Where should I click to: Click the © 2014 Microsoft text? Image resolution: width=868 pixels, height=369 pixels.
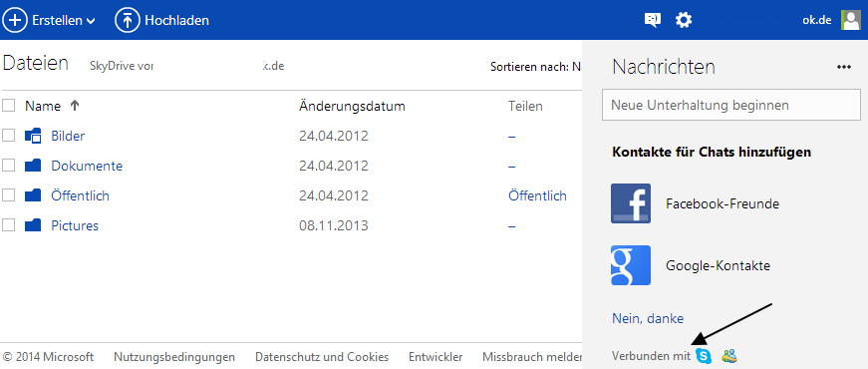pyautogui.click(x=48, y=357)
